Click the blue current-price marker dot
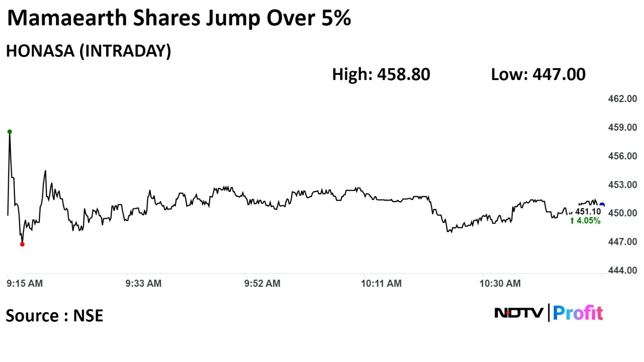This screenshot has height=362, width=644. click(x=602, y=205)
